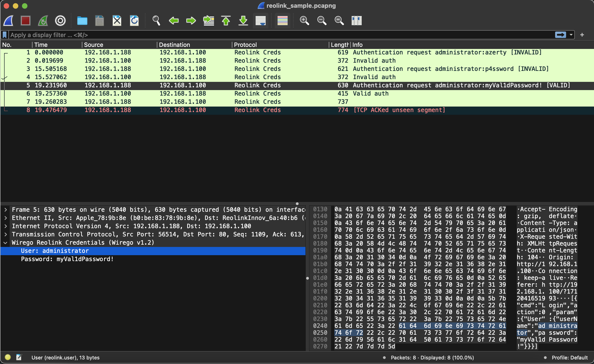Screen dimensions: 594x364
Task: Open a capture file via the folder icon
Action: pos(82,21)
